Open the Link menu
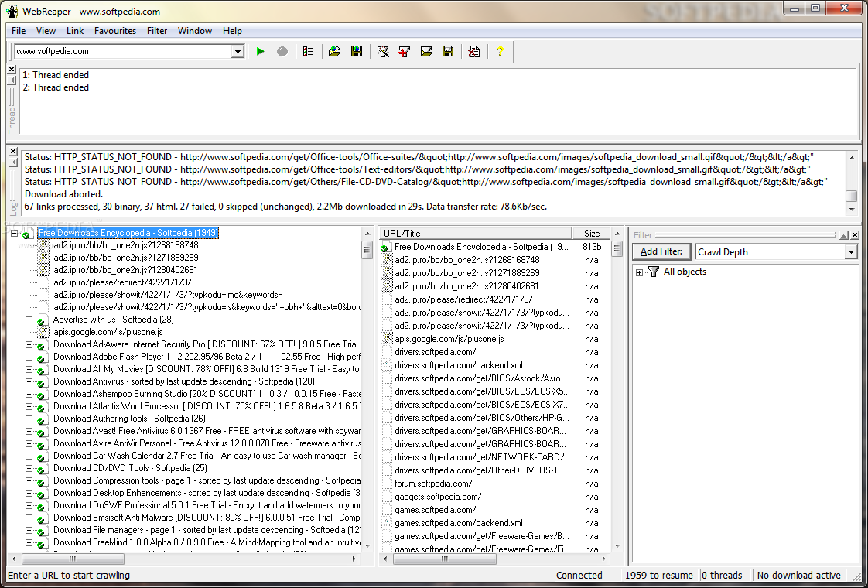868x588 pixels. tap(75, 31)
